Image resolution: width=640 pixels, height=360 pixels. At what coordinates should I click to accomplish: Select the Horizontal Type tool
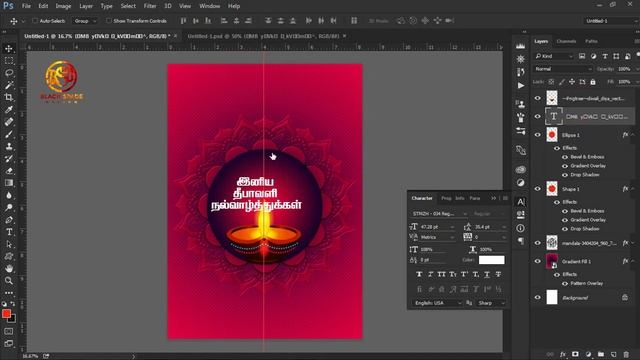(x=9, y=232)
